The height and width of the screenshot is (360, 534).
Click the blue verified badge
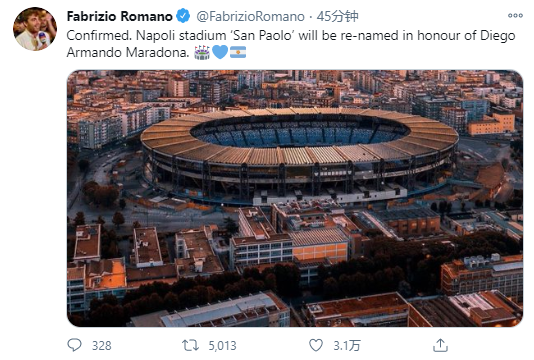pyautogui.click(x=183, y=16)
